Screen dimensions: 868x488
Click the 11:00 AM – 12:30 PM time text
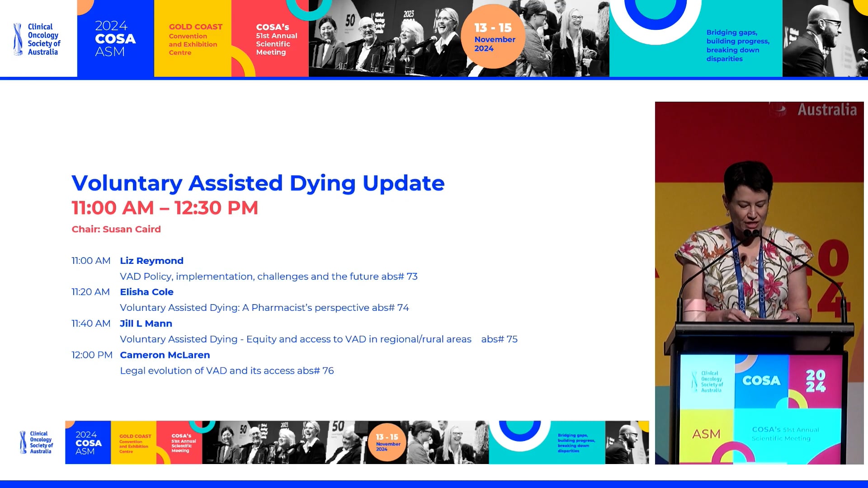click(165, 207)
